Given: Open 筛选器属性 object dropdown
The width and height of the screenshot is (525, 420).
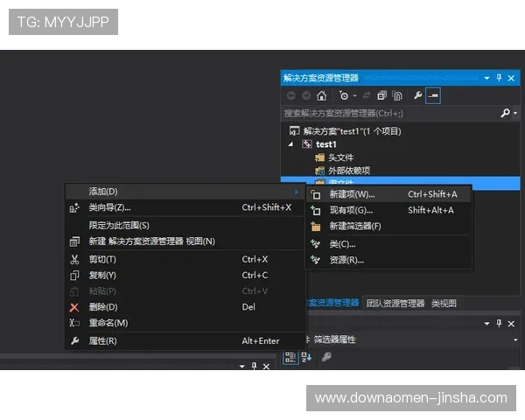Looking at the screenshot, I should [515, 339].
